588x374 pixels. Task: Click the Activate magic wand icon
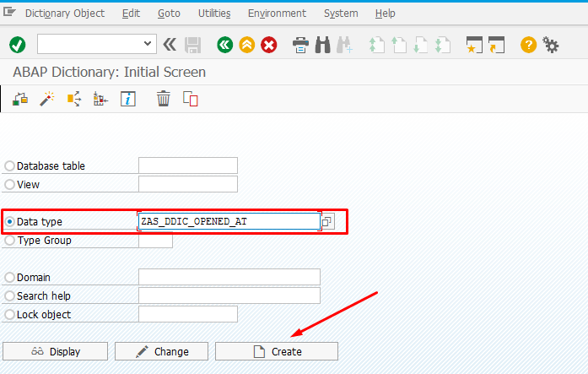[47, 100]
